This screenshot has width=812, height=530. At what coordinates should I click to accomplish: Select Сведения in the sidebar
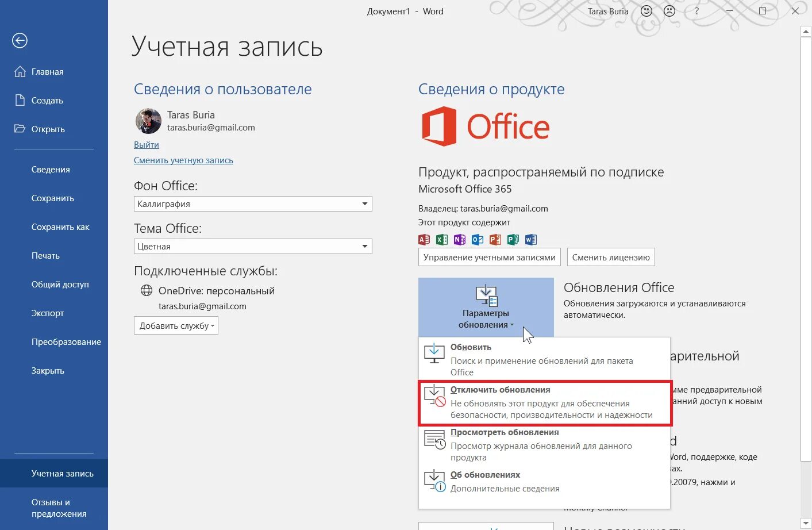54,169
